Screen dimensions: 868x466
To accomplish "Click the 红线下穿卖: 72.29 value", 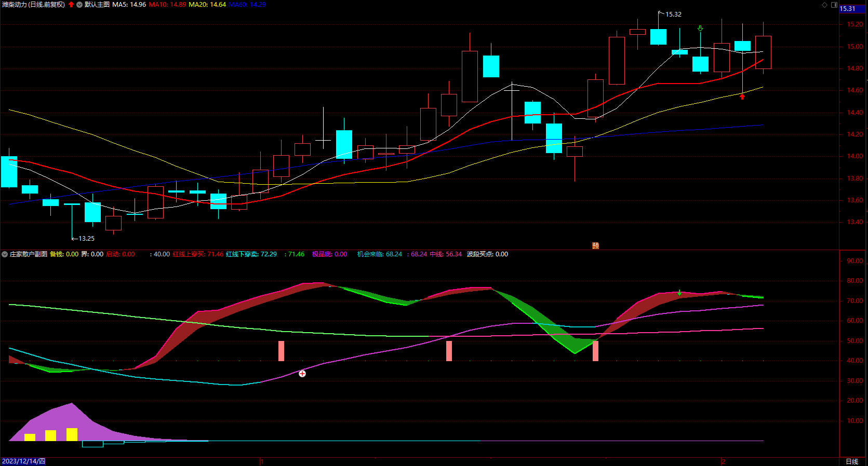I will point(251,254).
